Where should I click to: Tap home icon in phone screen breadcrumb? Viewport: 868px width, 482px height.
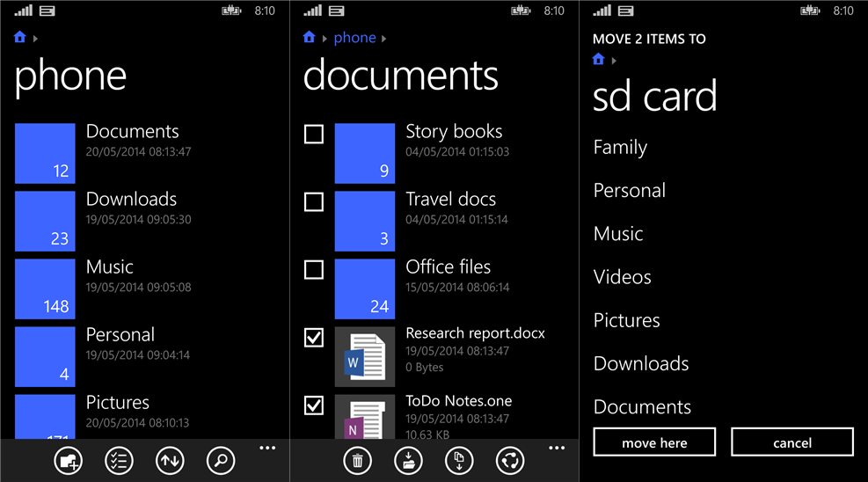pyautogui.click(x=20, y=37)
